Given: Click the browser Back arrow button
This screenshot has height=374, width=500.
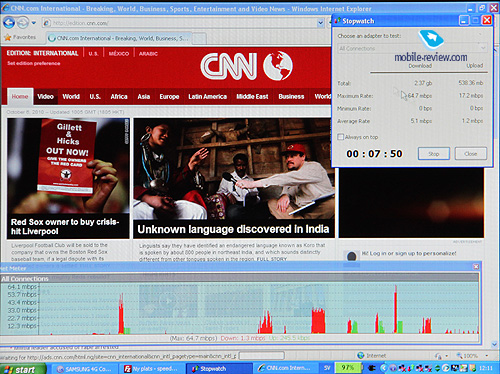Looking at the screenshot, I should [9, 23].
